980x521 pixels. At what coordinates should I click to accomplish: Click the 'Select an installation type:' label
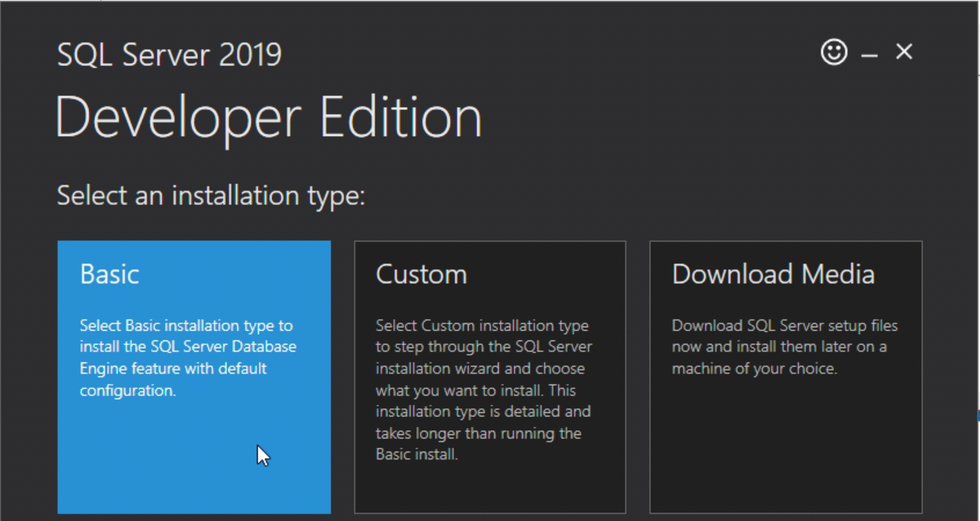(211, 195)
